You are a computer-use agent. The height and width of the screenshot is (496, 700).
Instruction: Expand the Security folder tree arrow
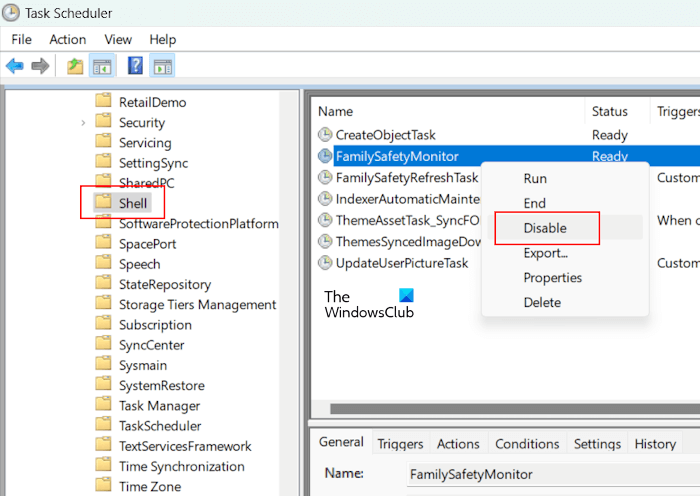[x=83, y=122]
